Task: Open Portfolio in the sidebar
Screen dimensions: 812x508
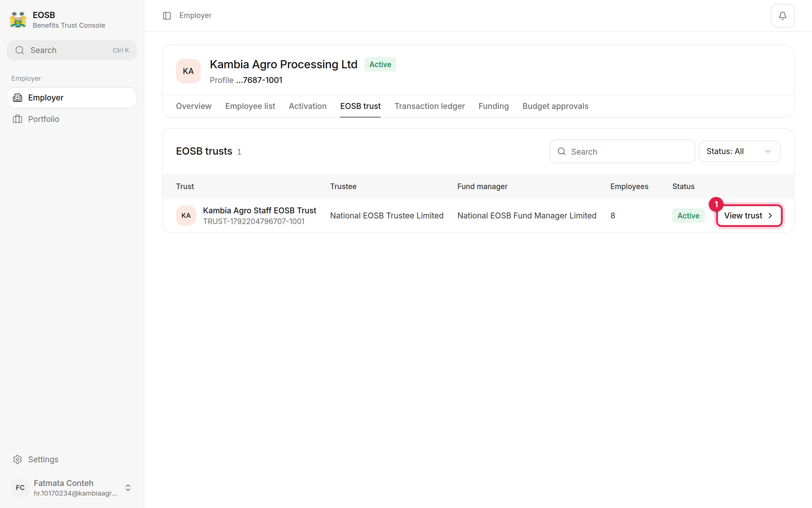Action: (72, 119)
